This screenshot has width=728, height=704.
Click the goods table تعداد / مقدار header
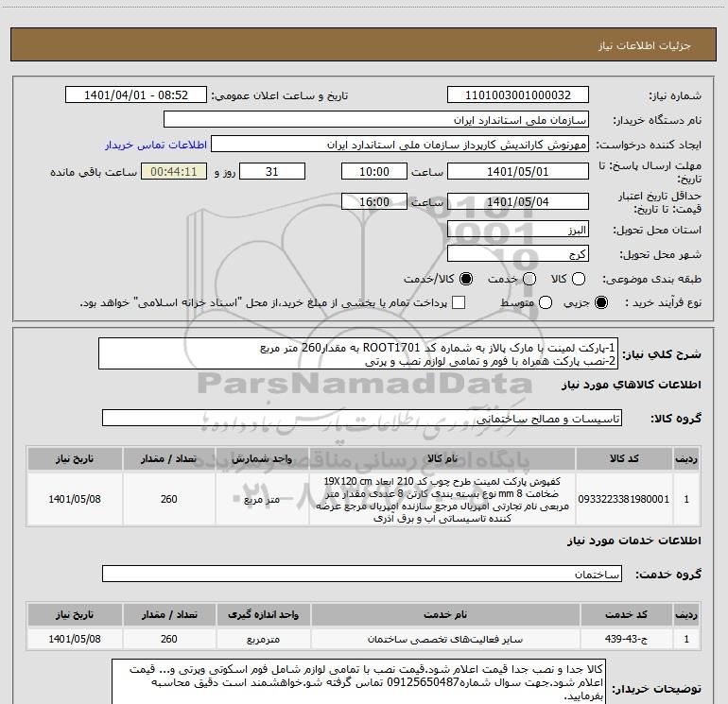(x=169, y=459)
